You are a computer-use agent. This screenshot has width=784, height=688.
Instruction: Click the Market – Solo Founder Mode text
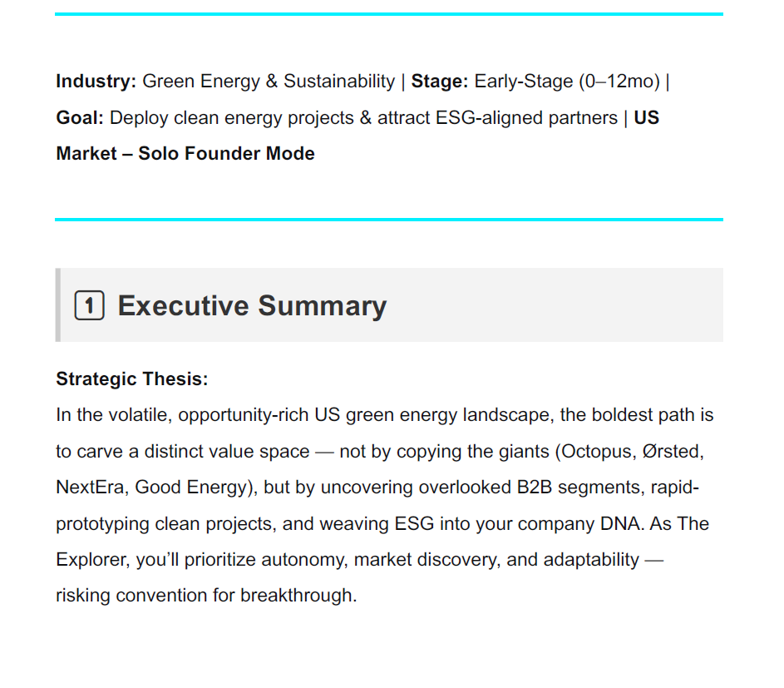[x=185, y=154]
